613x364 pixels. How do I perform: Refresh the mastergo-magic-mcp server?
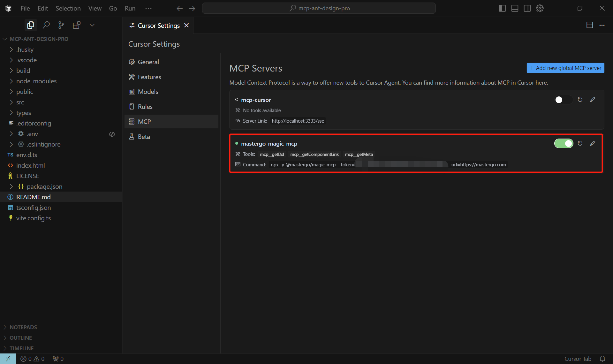(580, 143)
